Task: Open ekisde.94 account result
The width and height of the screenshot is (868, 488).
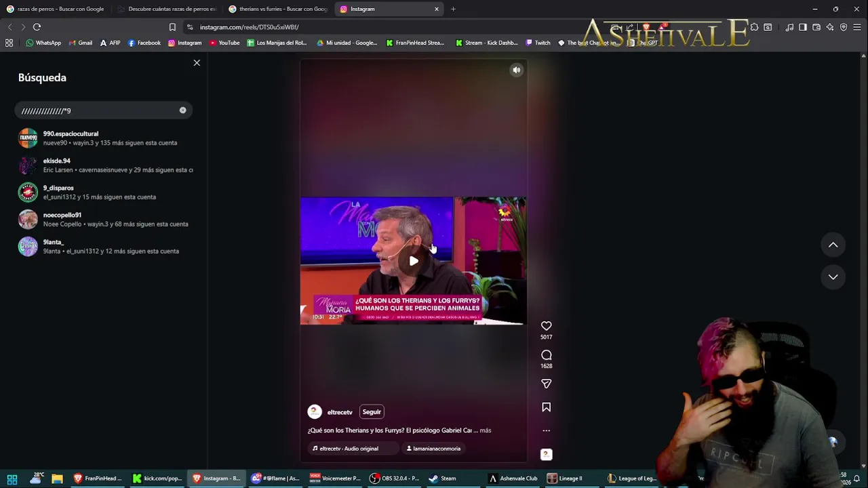Action: (105, 165)
